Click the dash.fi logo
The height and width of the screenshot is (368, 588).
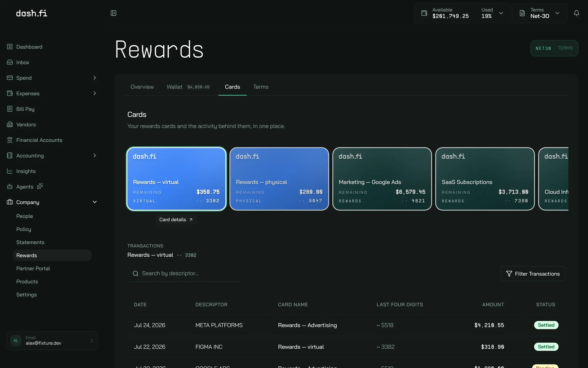[32, 13]
